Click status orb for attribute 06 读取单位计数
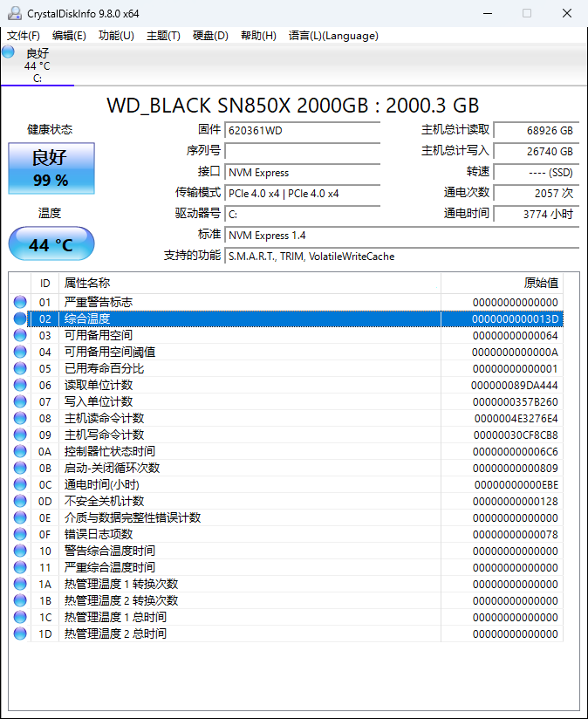The height and width of the screenshot is (719, 588). click(20, 385)
